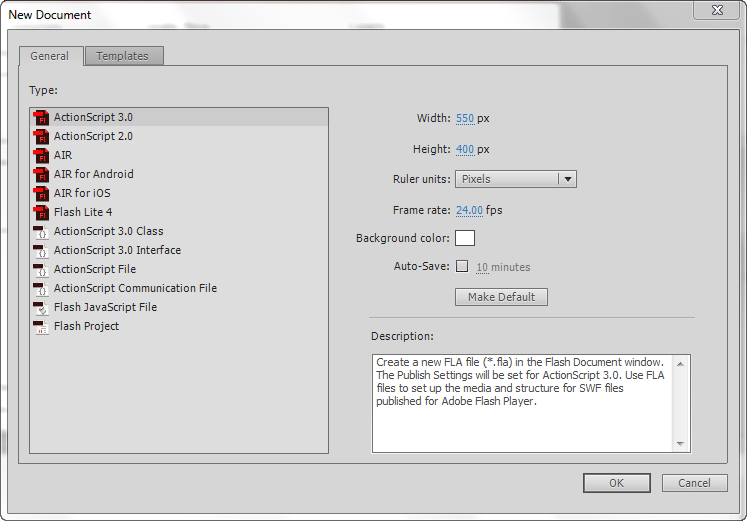Close the New Document dialog
The height and width of the screenshot is (521, 747).
point(717,10)
